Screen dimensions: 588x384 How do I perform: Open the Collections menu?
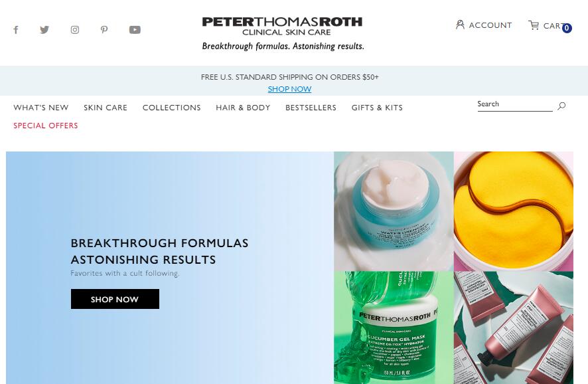(171, 108)
